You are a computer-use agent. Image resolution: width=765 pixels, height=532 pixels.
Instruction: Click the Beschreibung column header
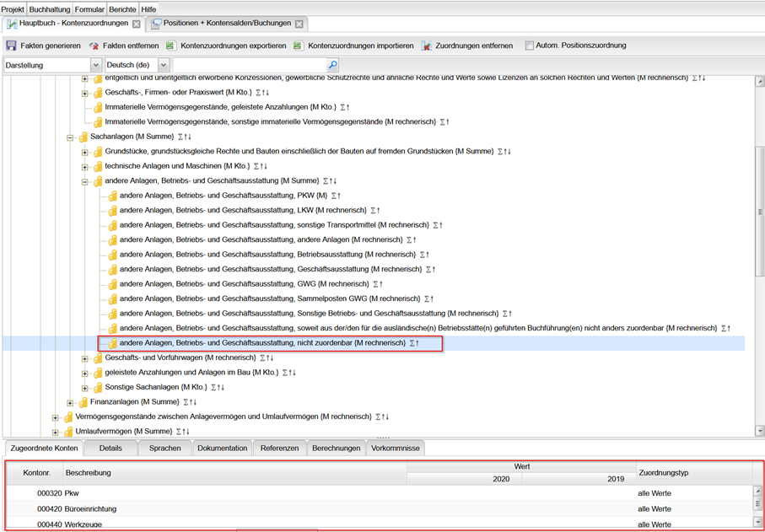[234, 472]
